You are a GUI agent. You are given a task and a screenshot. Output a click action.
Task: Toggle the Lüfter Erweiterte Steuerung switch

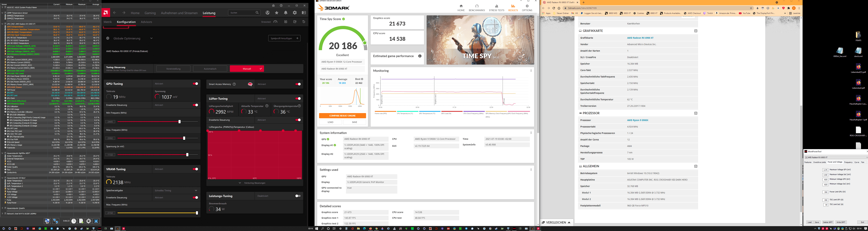coord(298,120)
